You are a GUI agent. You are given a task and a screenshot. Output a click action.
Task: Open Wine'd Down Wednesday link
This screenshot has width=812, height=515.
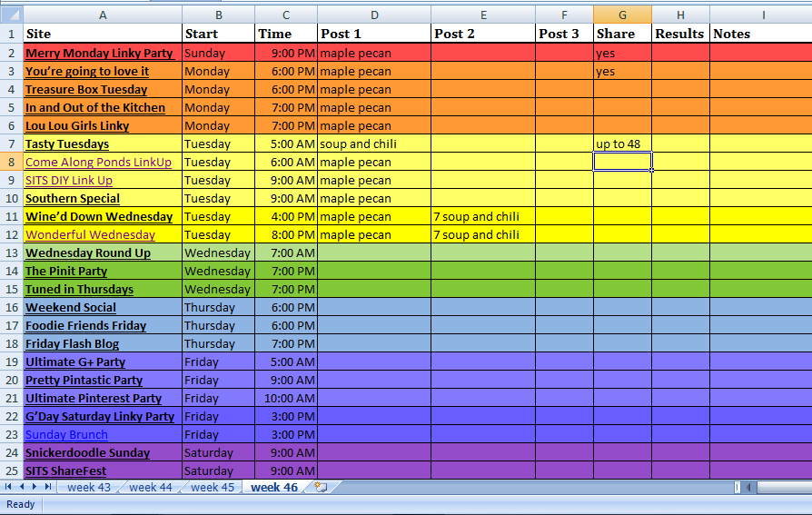99,216
